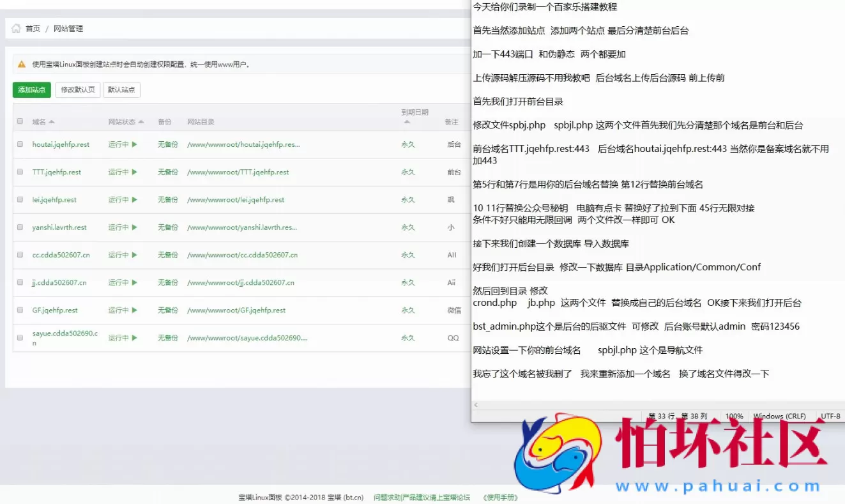Click the home icon in the breadcrumb
845x504 pixels.
(x=16, y=28)
